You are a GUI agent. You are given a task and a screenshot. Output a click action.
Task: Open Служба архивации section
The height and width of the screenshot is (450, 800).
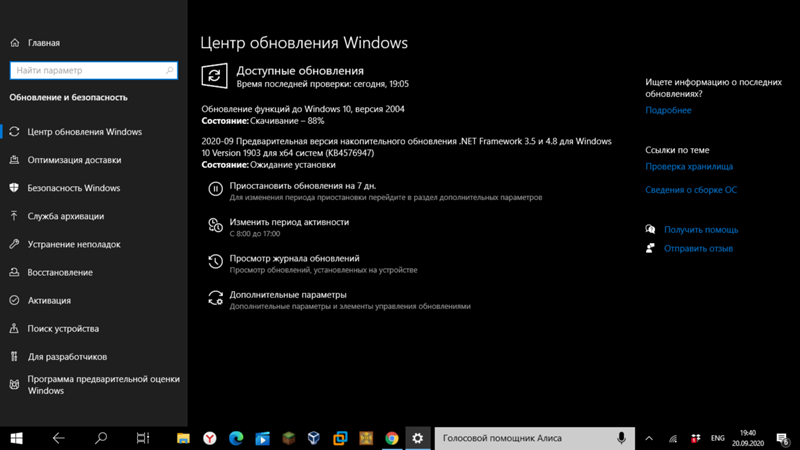point(65,216)
